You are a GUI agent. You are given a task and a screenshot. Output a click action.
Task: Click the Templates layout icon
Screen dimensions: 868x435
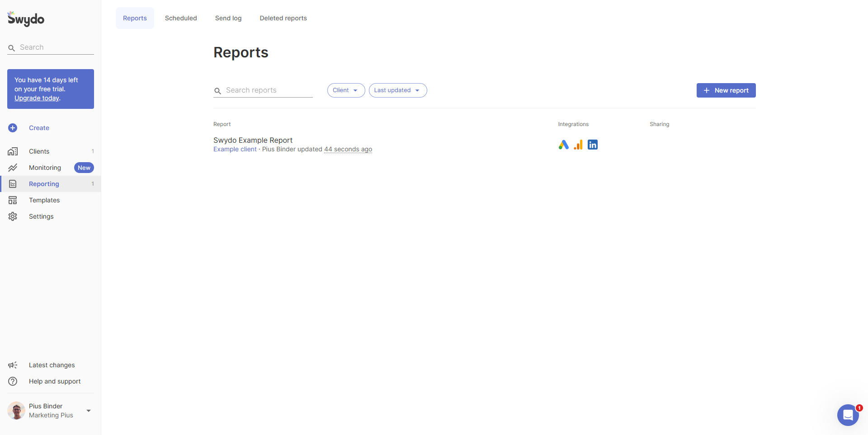(x=13, y=200)
